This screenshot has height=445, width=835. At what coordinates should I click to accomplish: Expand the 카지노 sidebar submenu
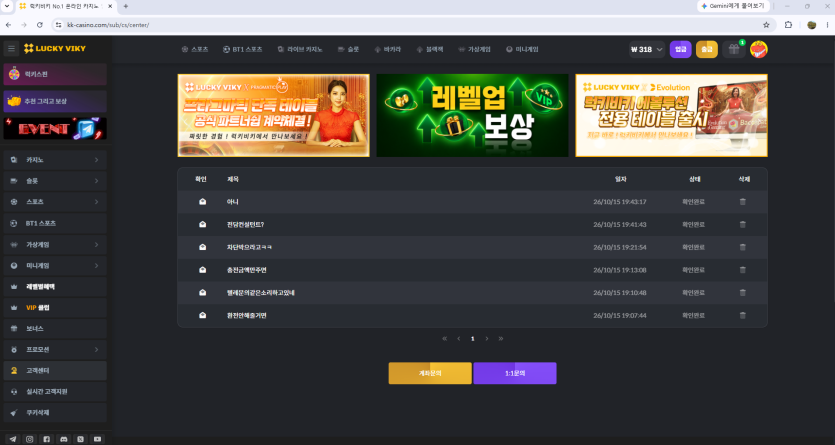point(96,160)
